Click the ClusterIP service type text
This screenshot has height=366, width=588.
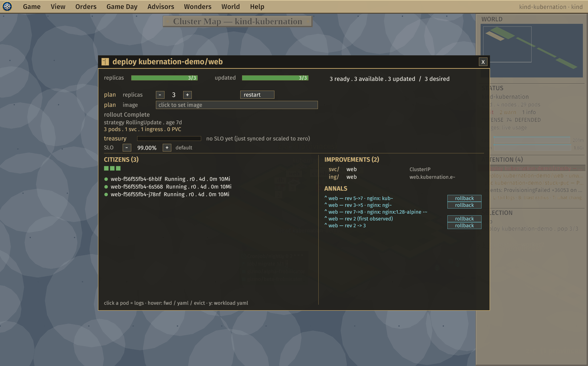point(420,169)
